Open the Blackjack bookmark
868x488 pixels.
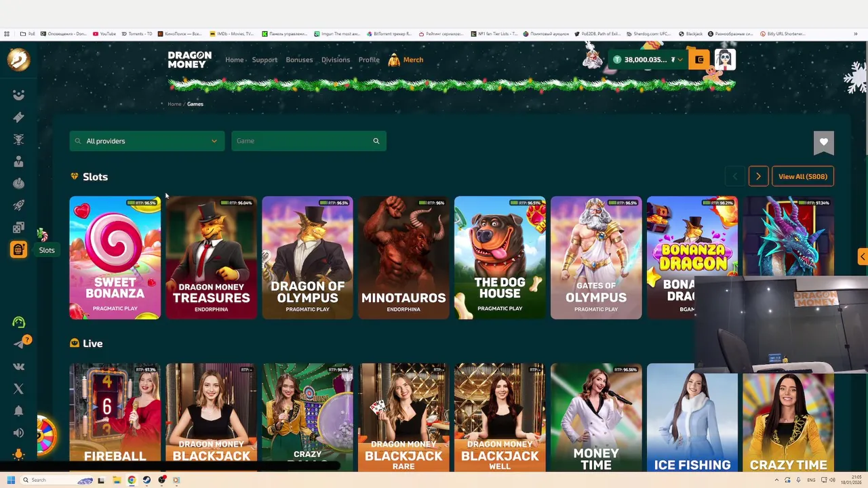click(690, 34)
